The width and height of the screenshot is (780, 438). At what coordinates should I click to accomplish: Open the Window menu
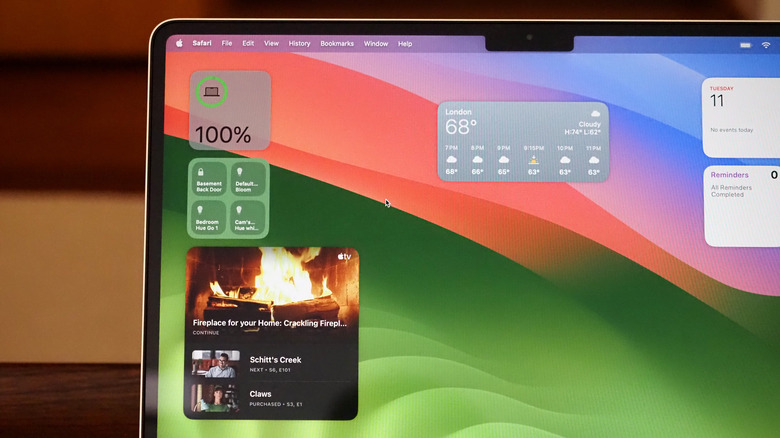(376, 44)
